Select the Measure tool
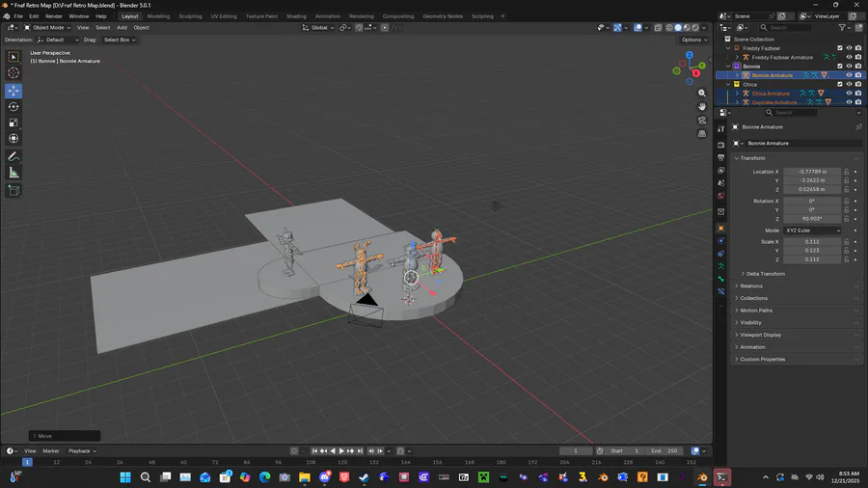This screenshot has height=488, width=868. click(x=14, y=173)
